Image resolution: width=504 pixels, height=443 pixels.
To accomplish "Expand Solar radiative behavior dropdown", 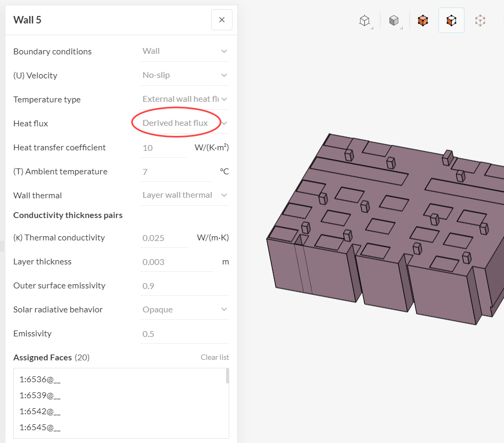I will click(185, 310).
